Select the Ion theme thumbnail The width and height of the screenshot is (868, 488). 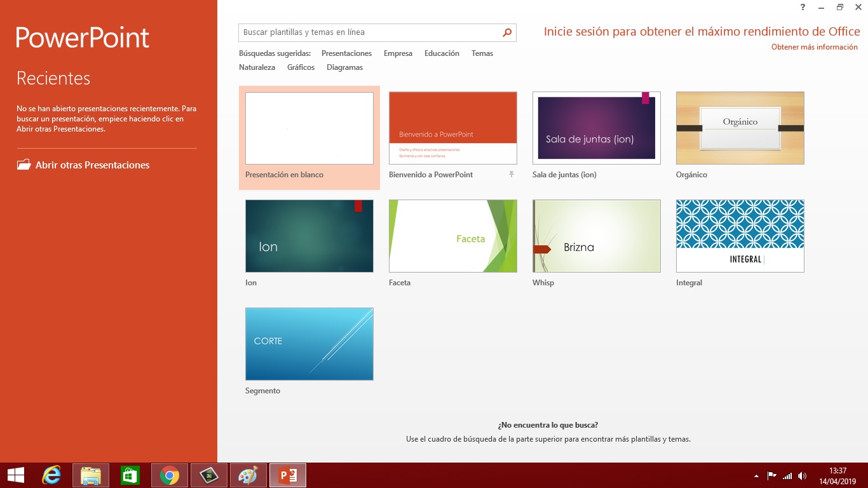tap(309, 236)
